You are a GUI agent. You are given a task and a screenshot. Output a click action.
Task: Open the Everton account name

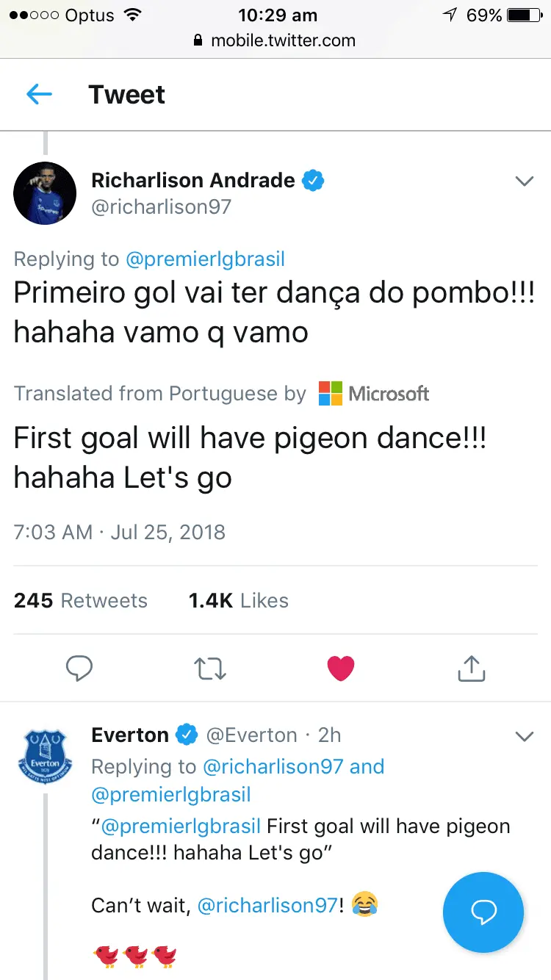pos(130,735)
